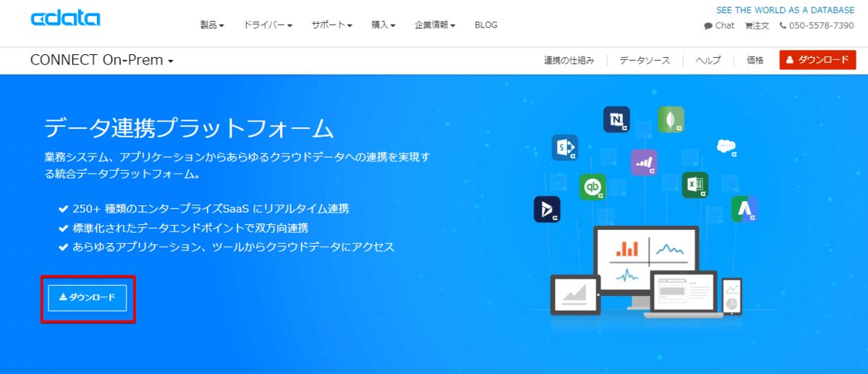Expand the サポート menu

(331, 25)
